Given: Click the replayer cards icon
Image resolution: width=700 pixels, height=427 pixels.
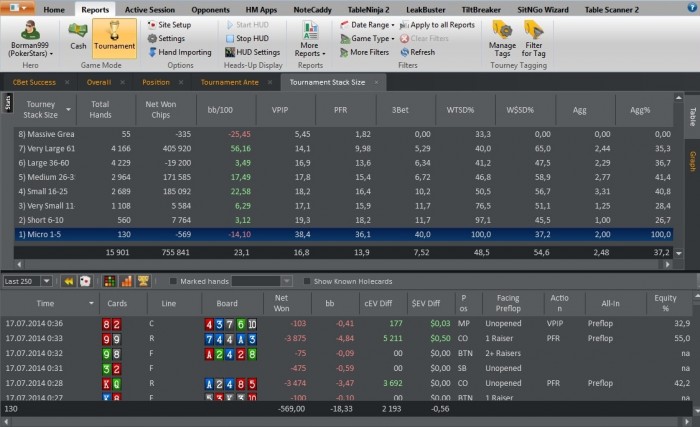Looking at the screenshot, I should pyautogui.click(x=85, y=281).
